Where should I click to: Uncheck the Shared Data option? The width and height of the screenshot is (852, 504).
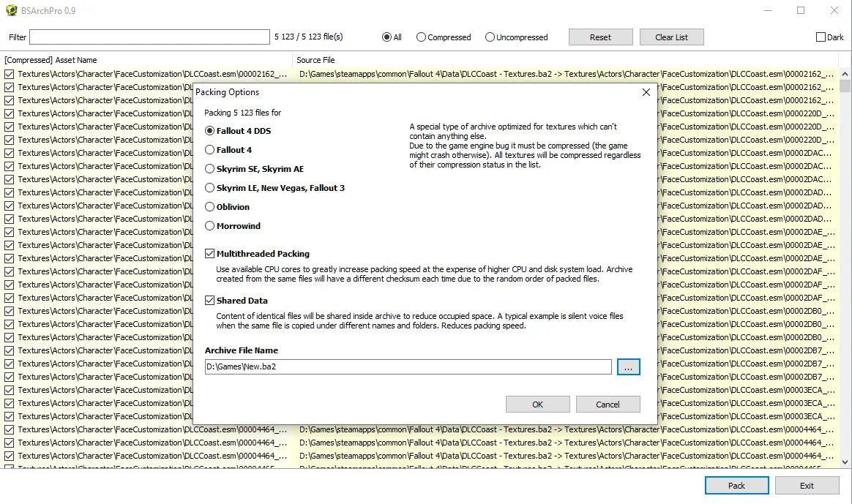[210, 301]
